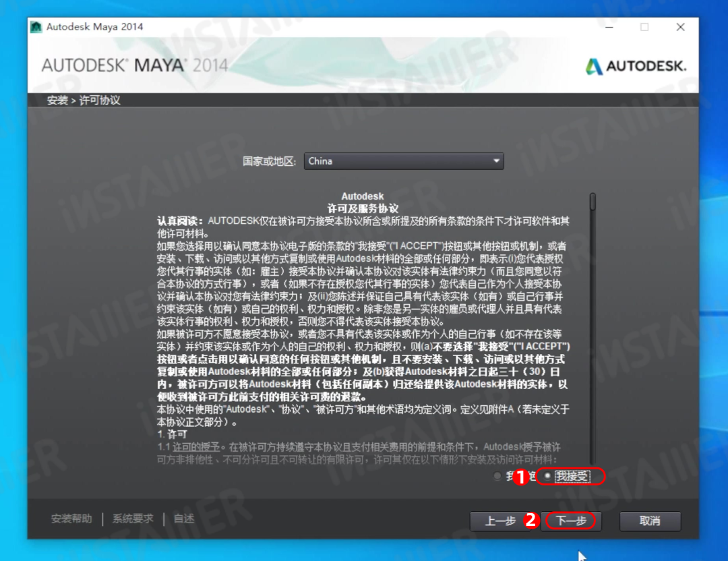Open the 自述 readme link
The image size is (728, 561).
coord(184,519)
